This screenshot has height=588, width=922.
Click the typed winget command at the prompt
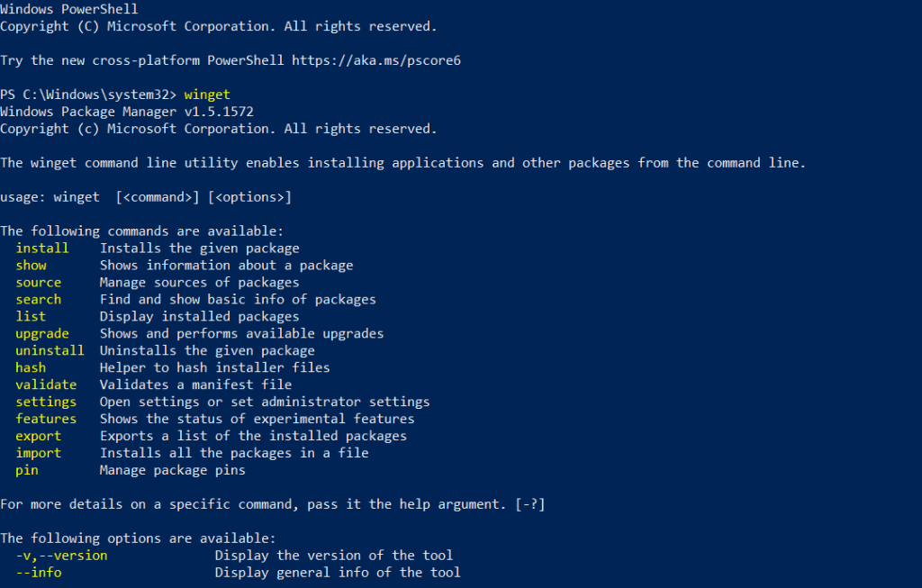(x=207, y=95)
